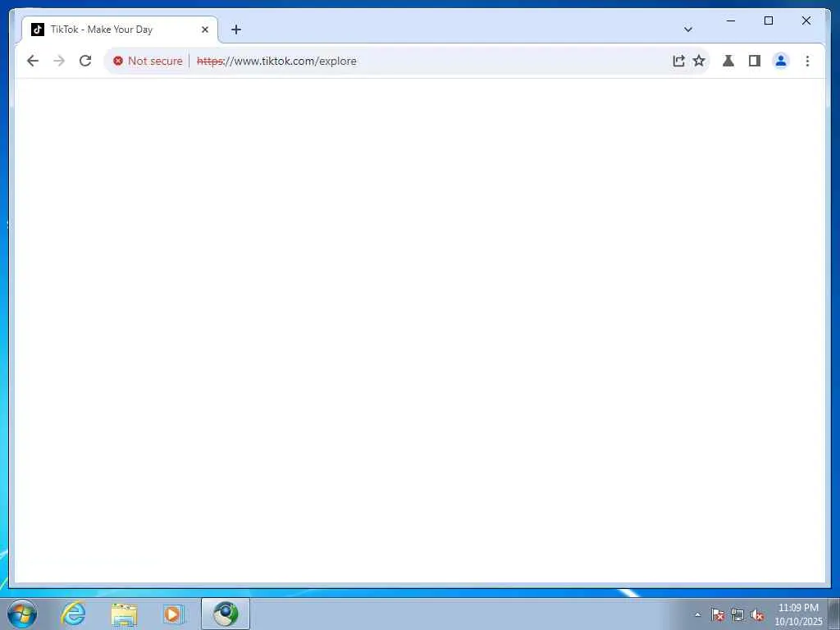The height and width of the screenshot is (630, 840).
Task: Open the clock showing 11:09 PM
Action: tap(798, 614)
